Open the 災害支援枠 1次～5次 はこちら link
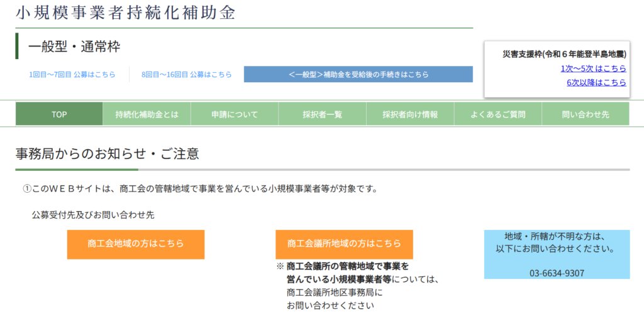 tap(593, 68)
